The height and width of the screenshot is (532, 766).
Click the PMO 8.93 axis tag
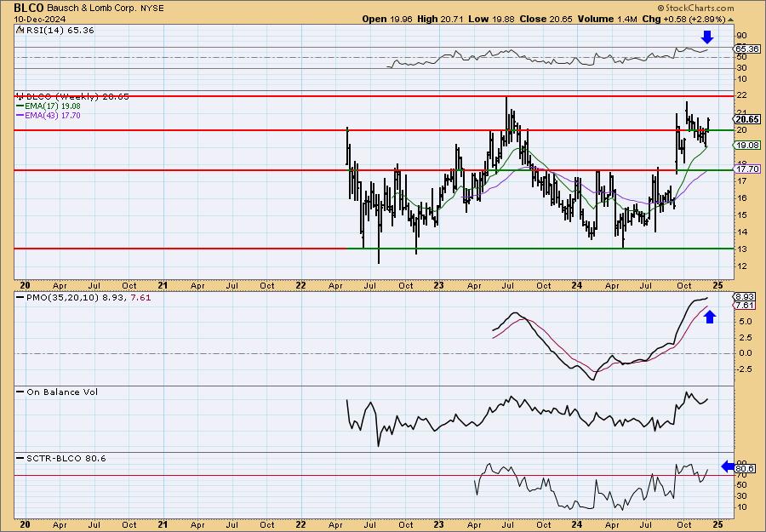pos(746,297)
